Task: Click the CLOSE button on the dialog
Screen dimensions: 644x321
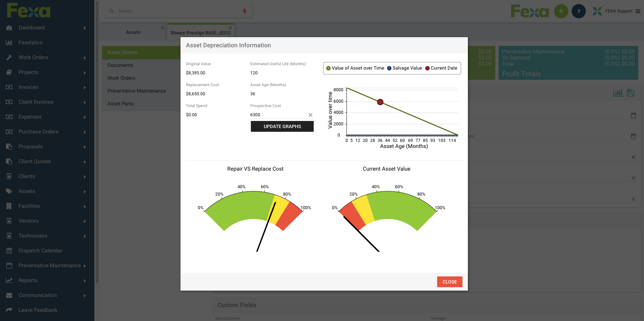Action: click(450, 281)
